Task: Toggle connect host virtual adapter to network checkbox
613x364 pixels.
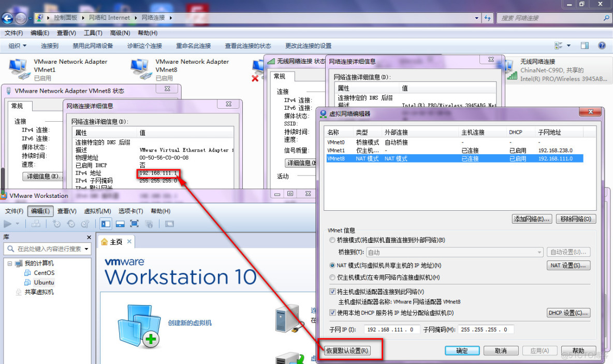Action: point(332,292)
